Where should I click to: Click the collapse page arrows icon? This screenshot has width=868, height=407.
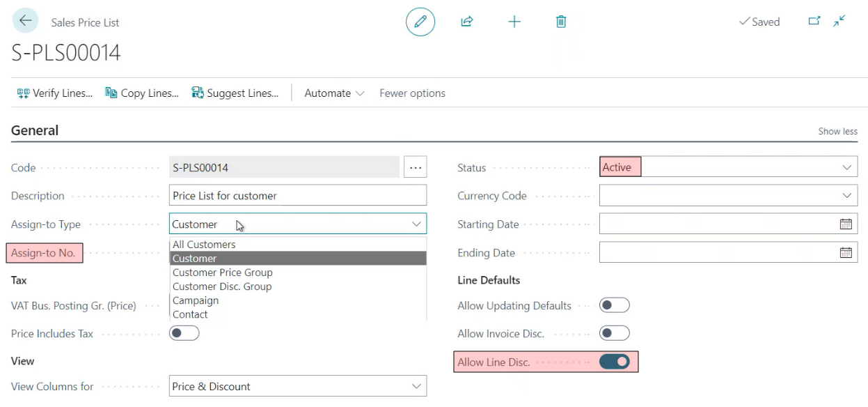[840, 21]
